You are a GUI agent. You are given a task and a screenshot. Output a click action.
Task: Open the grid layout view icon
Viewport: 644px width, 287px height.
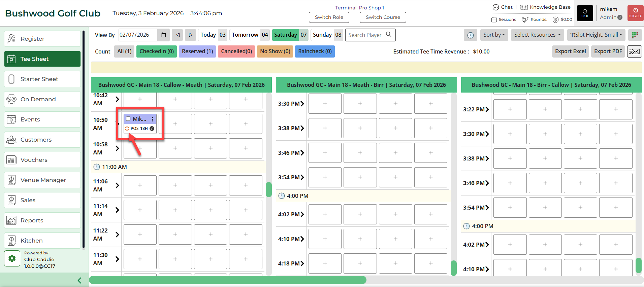(x=635, y=35)
